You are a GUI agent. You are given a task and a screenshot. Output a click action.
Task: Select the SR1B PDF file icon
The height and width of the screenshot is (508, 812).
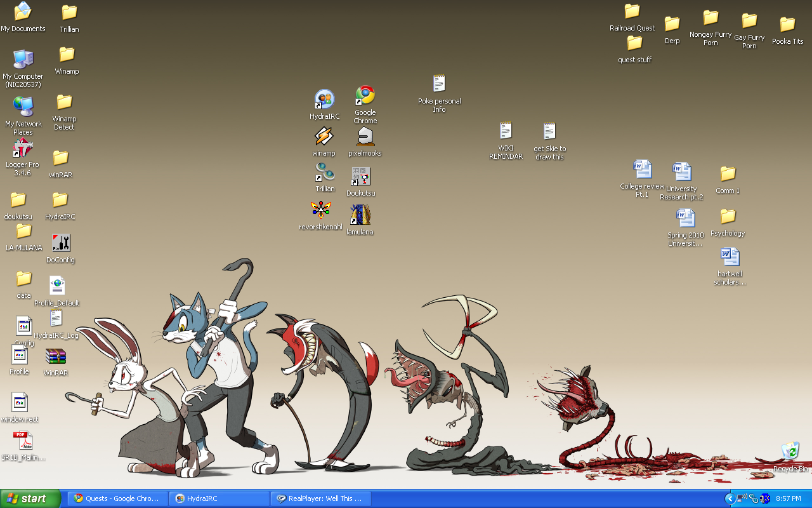click(x=23, y=441)
